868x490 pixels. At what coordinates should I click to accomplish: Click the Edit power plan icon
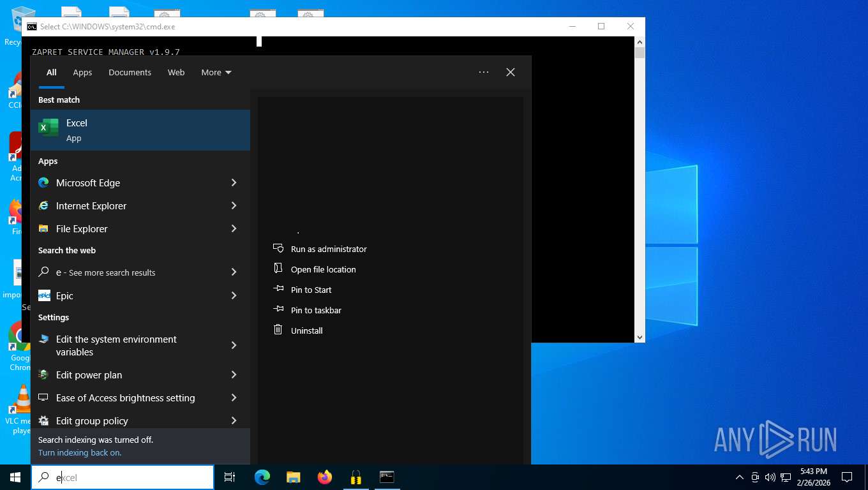point(43,375)
